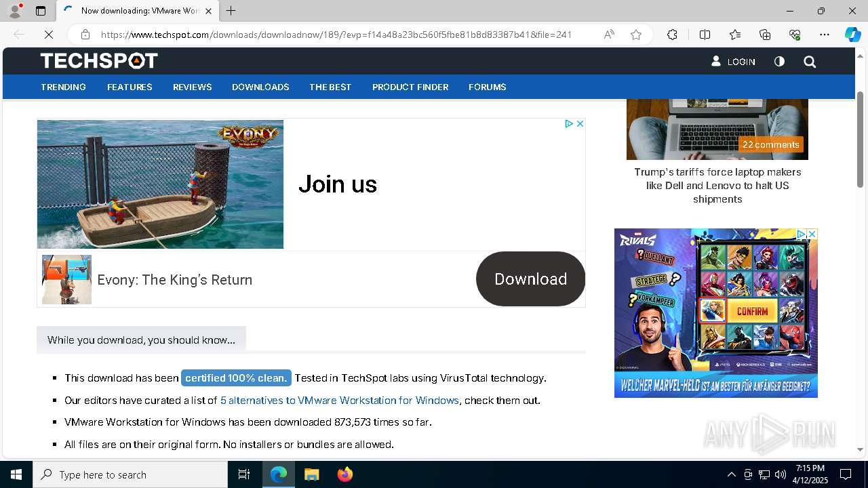This screenshot has width=868, height=488.
Task: Select text 'While you download, you should know...'
Action: point(141,340)
